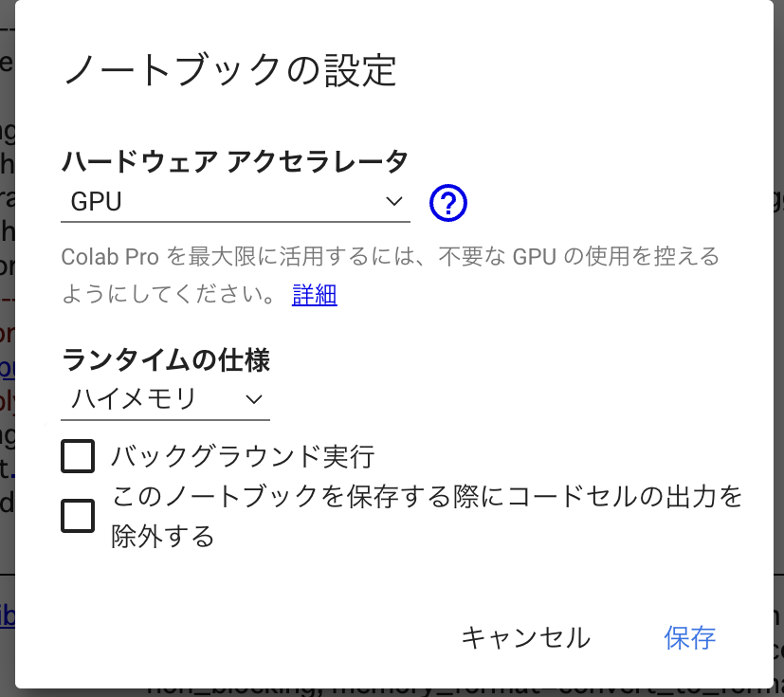Image resolution: width=784 pixels, height=697 pixels.
Task: Tick the exclude code cell output checkbox
Action: click(78, 516)
